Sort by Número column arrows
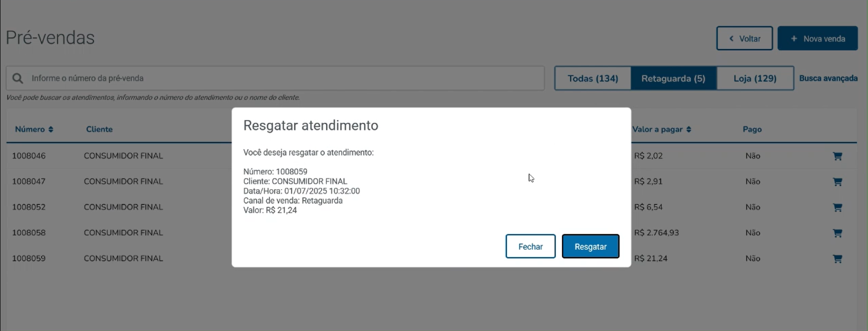 coord(51,130)
